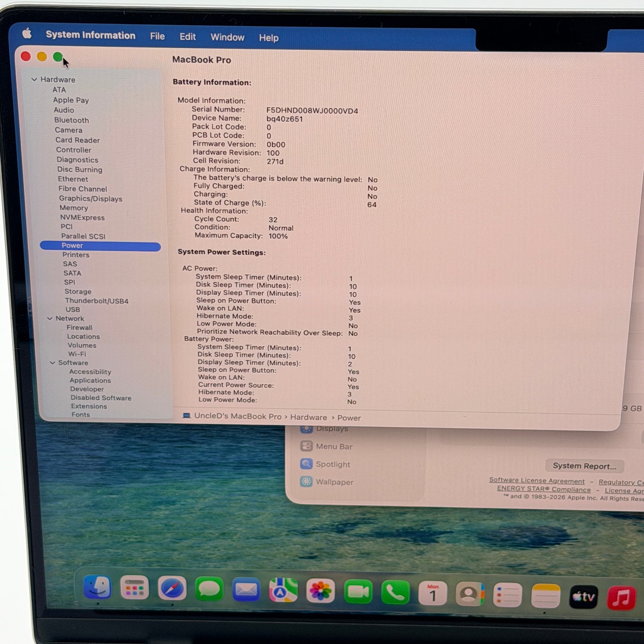Open the Window menu

pos(227,37)
